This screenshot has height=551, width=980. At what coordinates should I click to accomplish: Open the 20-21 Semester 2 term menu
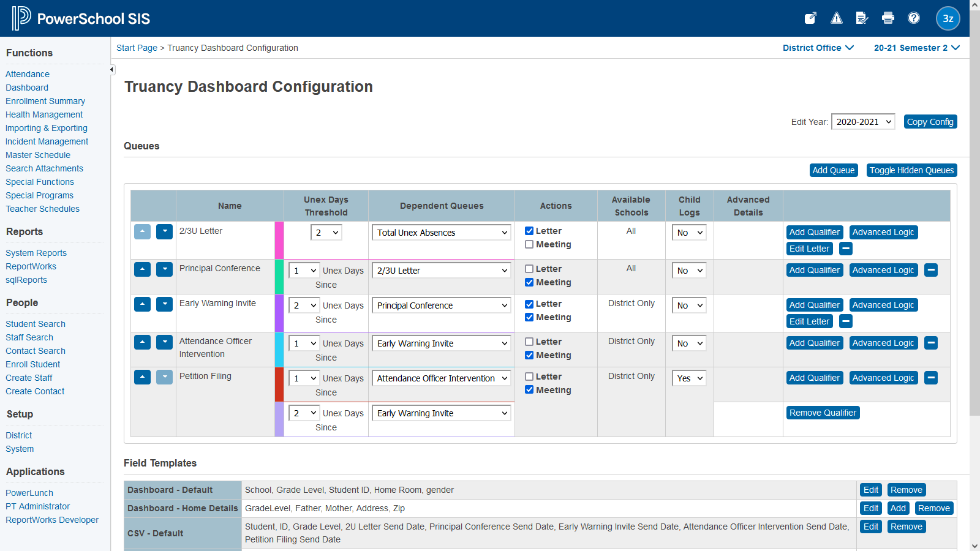pos(916,48)
